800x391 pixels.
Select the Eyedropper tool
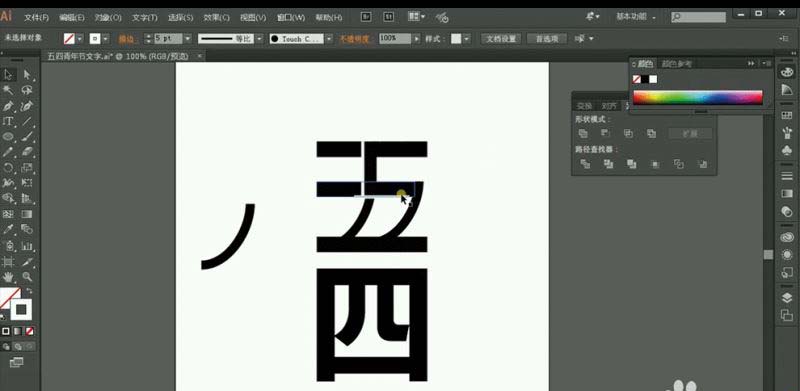(x=8, y=229)
